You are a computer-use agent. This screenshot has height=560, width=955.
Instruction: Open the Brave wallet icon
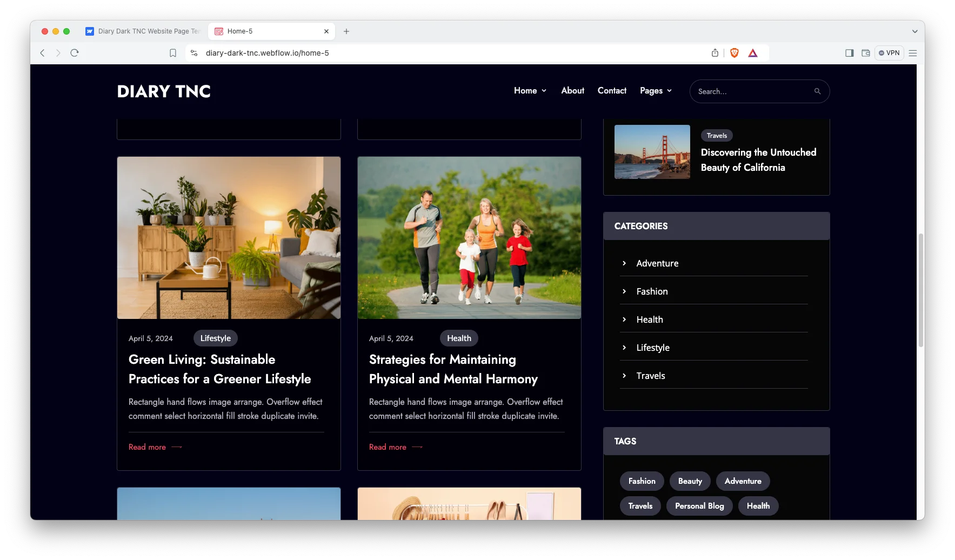click(x=866, y=53)
